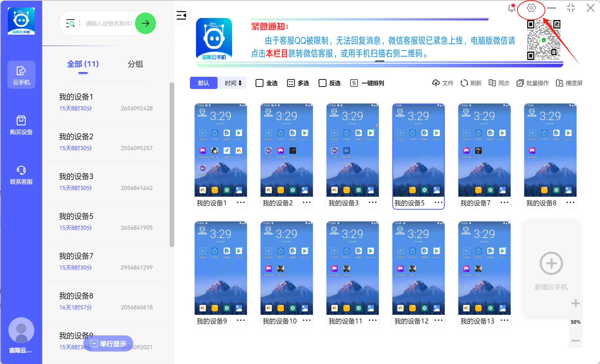Viewport: 600px width, 364px height.
Task: Open the more menu for 我的设备1
Action: tap(240, 202)
